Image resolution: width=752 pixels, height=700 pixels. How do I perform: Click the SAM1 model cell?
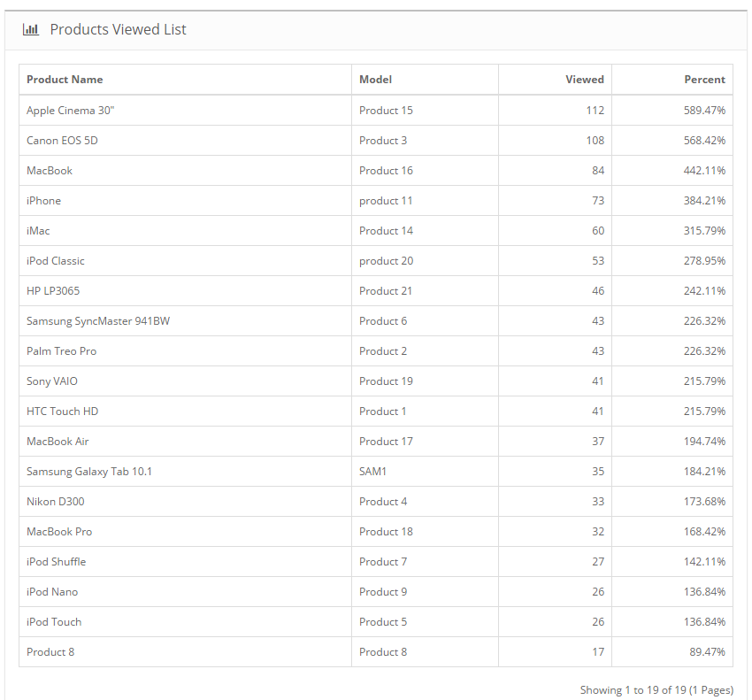pos(373,472)
